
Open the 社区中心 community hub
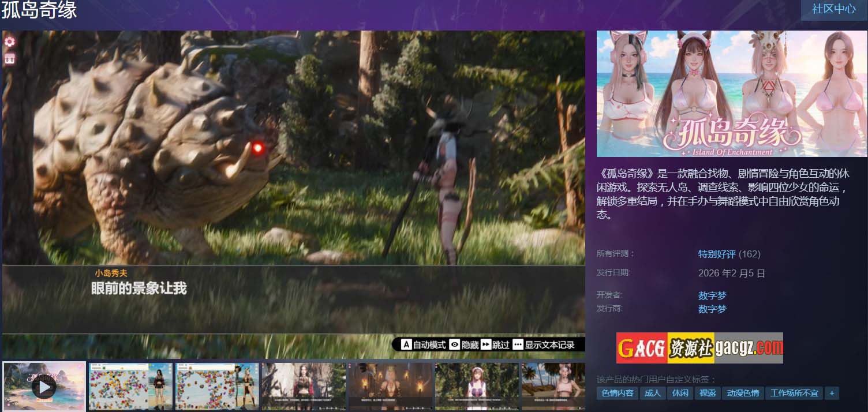click(x=833, y=10)
